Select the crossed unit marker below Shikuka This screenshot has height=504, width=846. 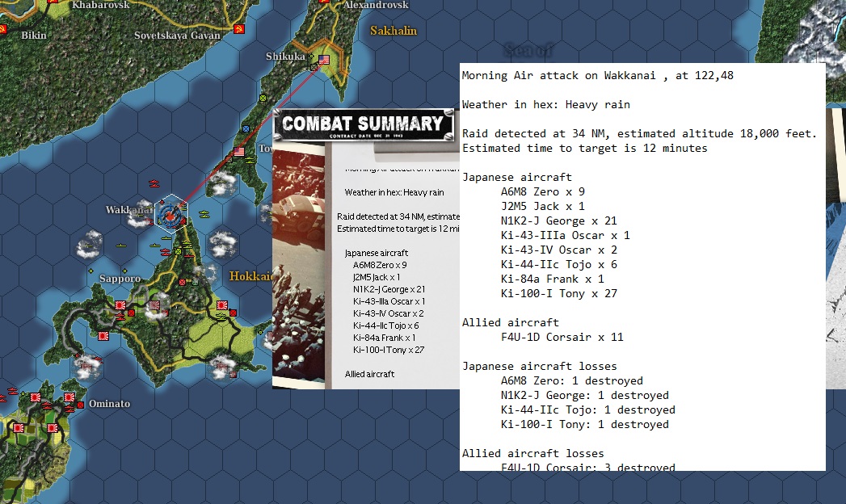point(314,67)
